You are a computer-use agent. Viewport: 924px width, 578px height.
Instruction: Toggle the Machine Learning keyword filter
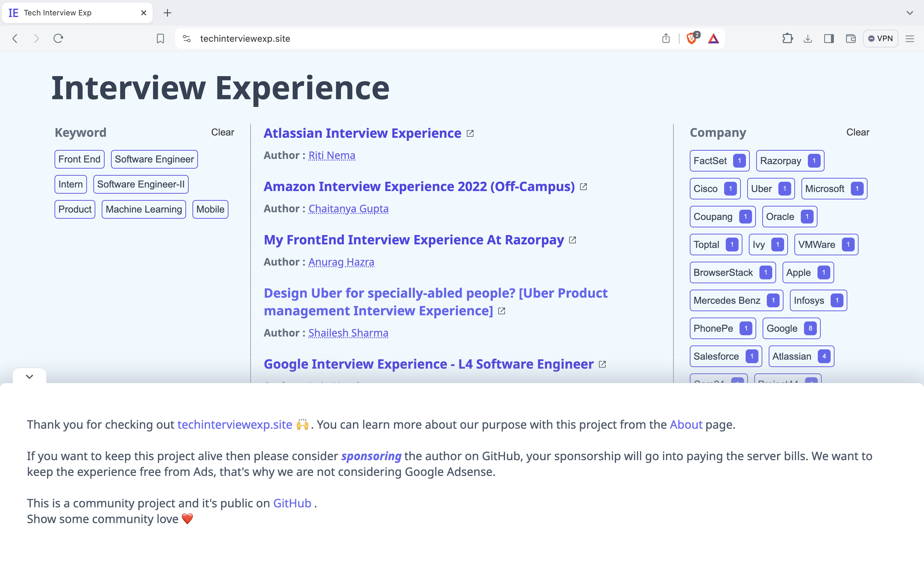(144, 209)
